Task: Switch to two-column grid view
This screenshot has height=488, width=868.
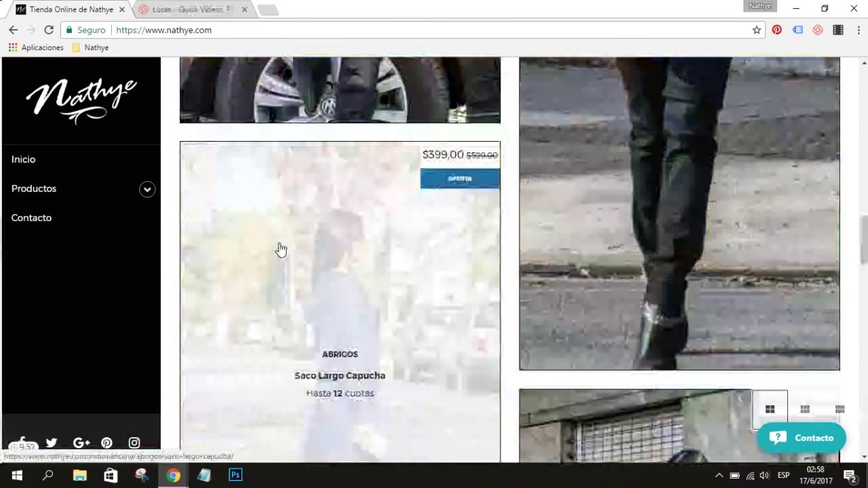Action: (770, 409)
